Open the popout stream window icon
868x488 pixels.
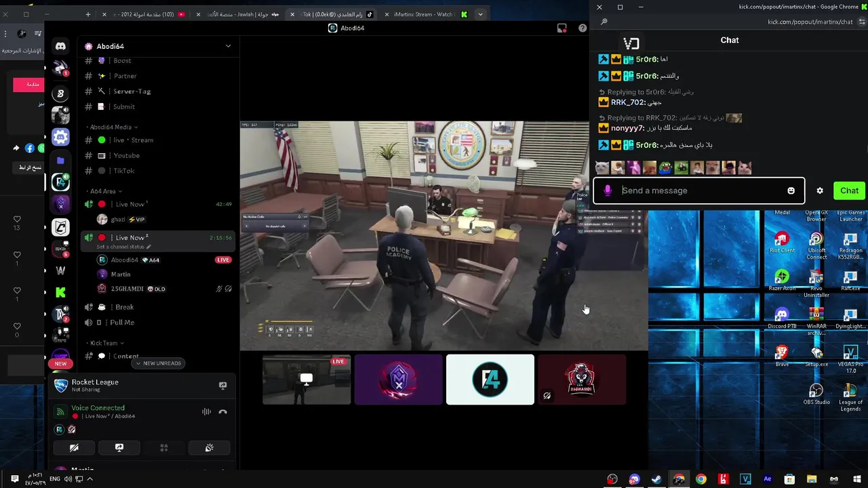(x=561, y=28)
